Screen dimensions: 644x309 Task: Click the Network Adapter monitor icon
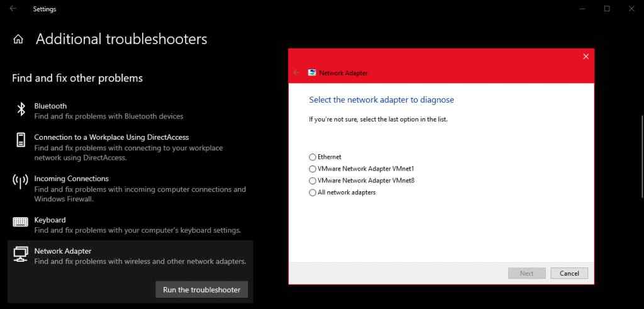[21, 254]
